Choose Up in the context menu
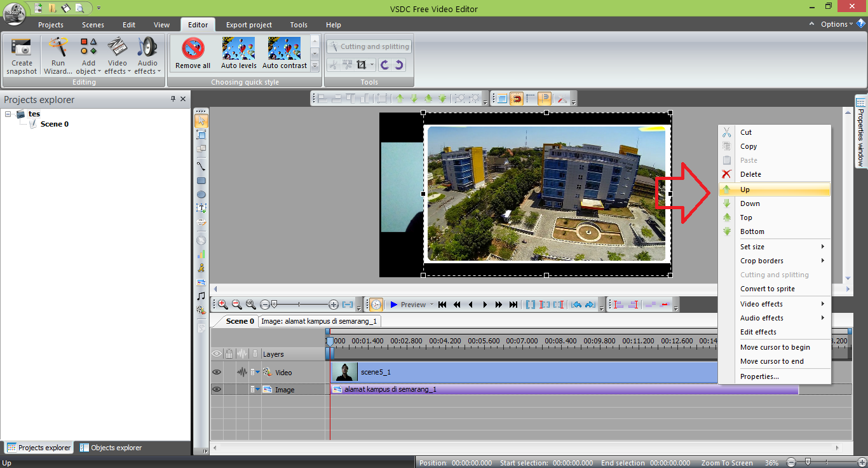Screen dimensions: 868x468 point(775,189)
